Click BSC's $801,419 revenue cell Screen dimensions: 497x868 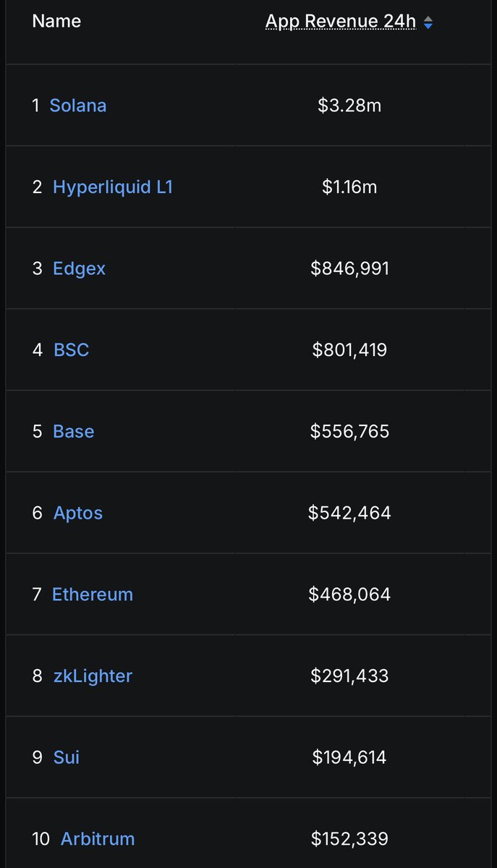click(349, 350)
